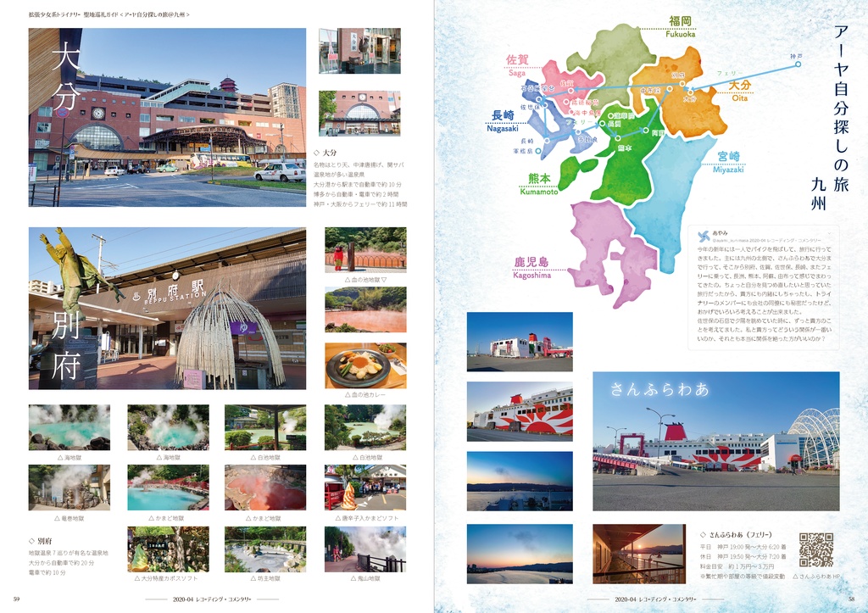Click the line '温泉地が多い温泉県'
This screenshot has width=868, height=613.
click(341, 175)
